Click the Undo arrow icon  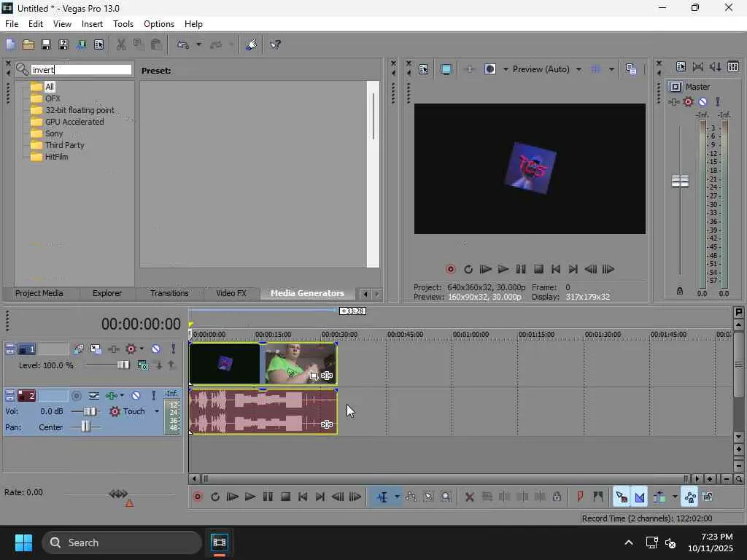tap(183, 44)
